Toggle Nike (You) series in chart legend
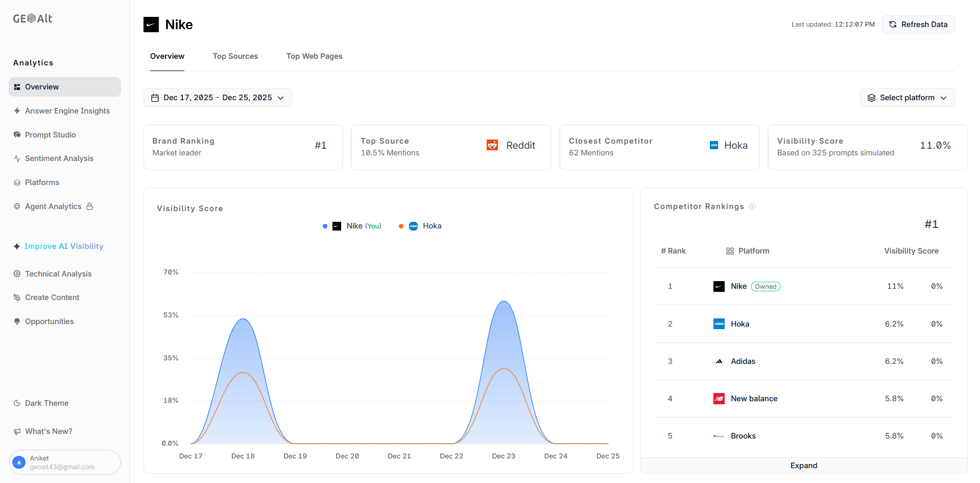The width and height of the screenshot is (980, 483). pos(352,226)
